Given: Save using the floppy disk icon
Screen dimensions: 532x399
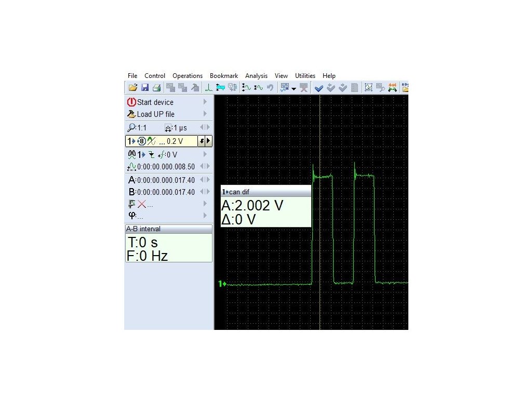Looking at the screenshot, I should [145, 87].
